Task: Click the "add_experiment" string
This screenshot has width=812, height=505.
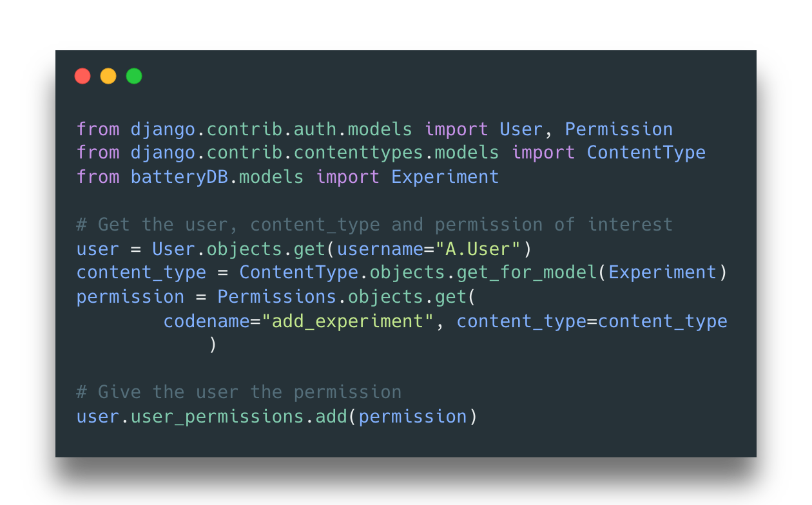Action: click(x=347, y=321)
